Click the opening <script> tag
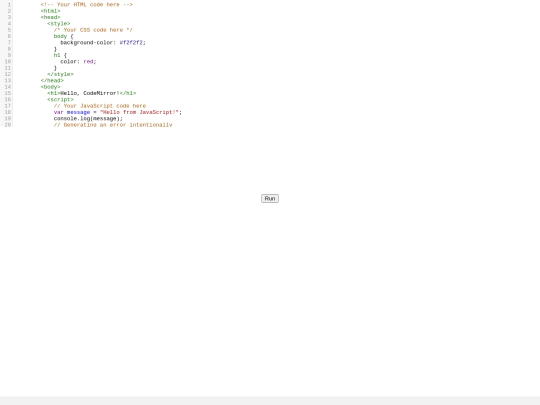The image size is (540, 405). [x=60, y=100]
